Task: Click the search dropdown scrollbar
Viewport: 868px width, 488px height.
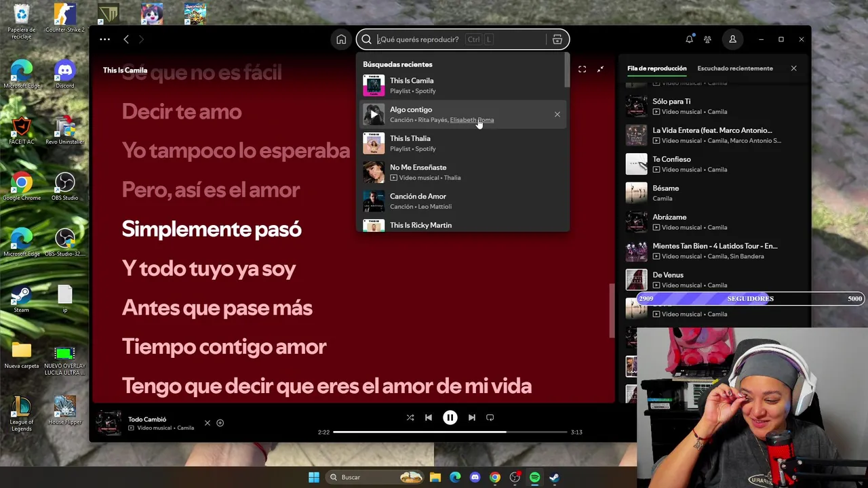Action: [568, 70]
